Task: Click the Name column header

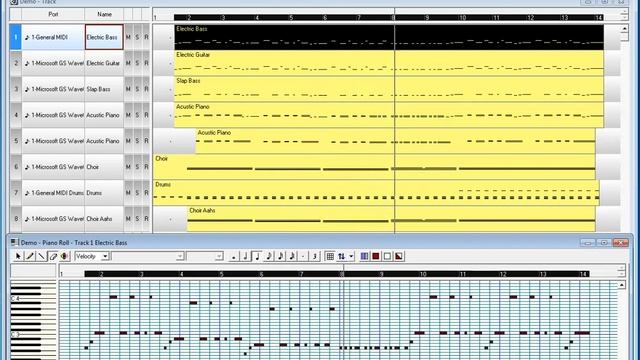Action: coord(104,14)
